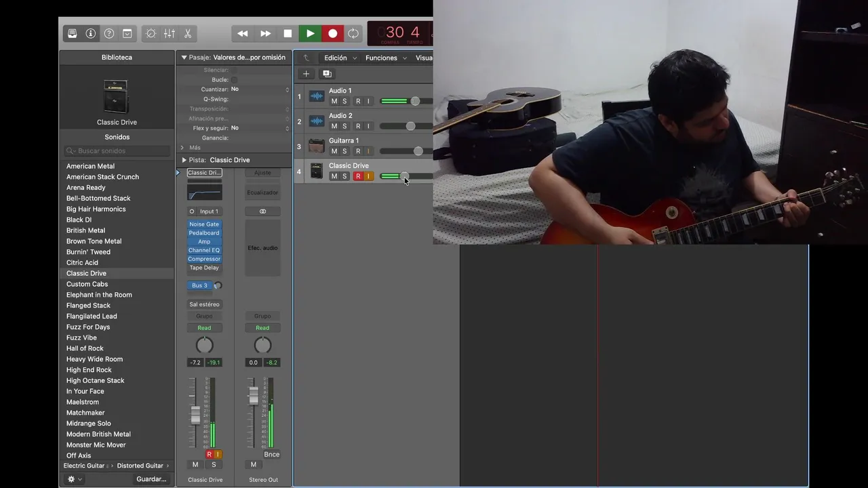Toggle input monitoring on Classic Drive track header
Viewport: 868px width, 488px height.
369,176
